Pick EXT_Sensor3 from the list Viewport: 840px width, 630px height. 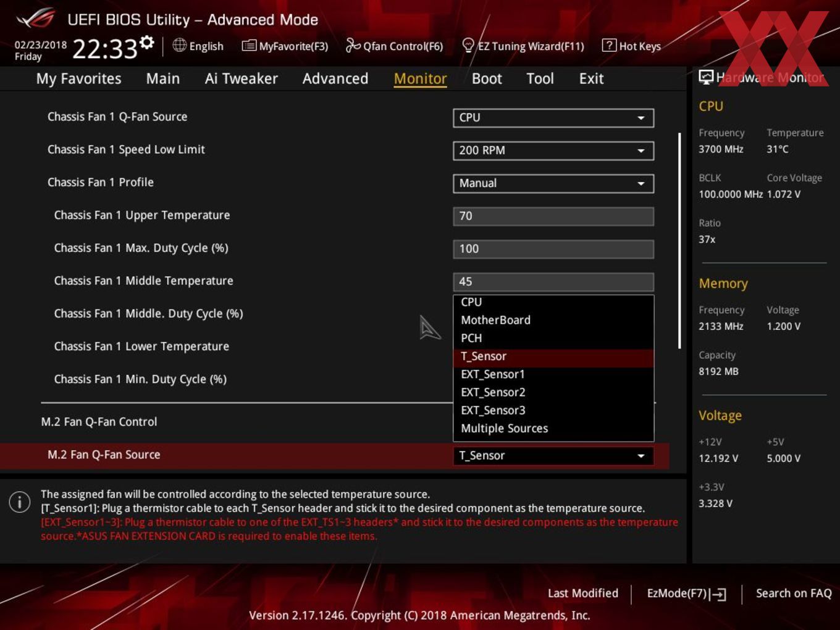(553, 410)
